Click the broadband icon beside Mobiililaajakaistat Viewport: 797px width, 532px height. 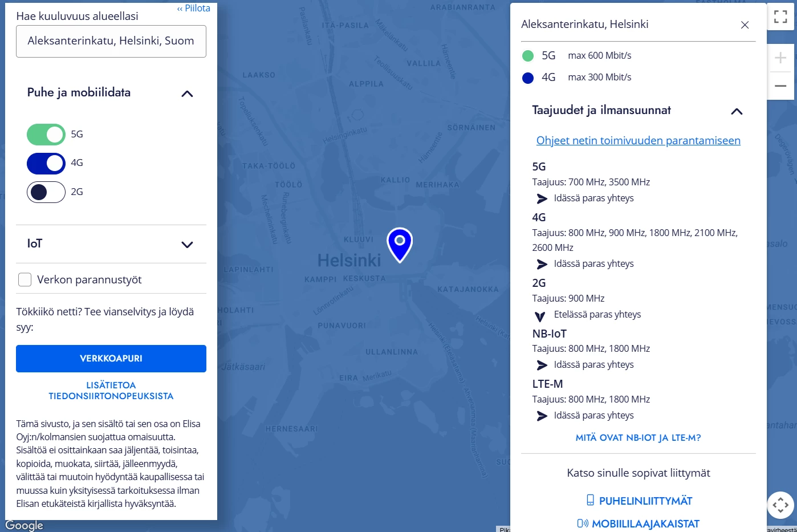click(583, 523)
